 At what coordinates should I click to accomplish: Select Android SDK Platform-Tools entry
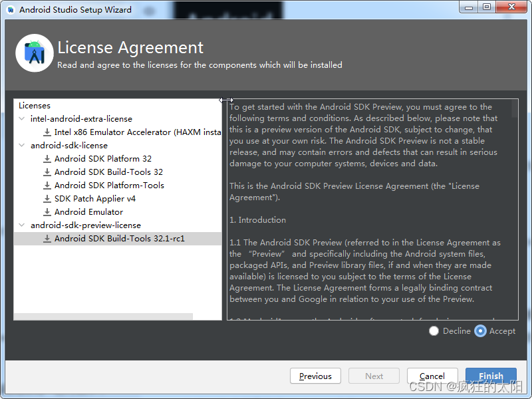click(x=109, y=186)
